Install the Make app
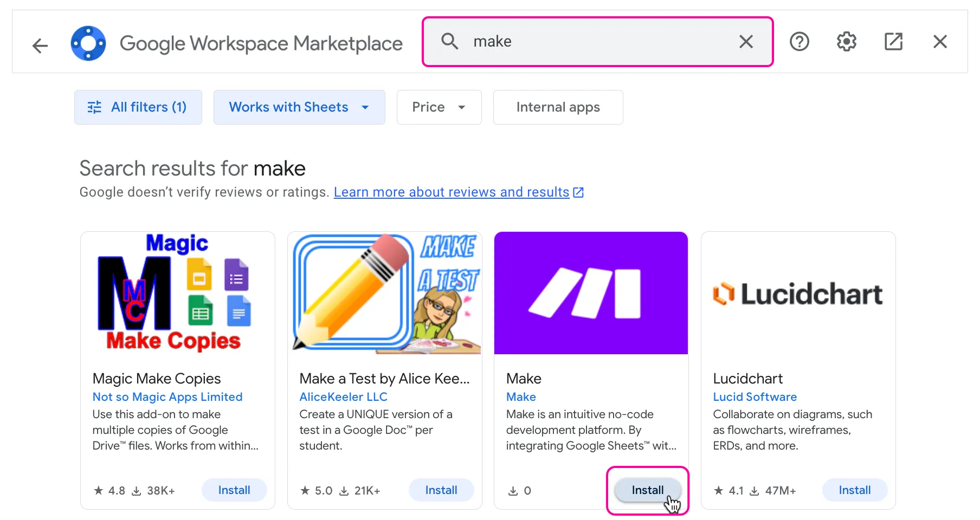The height and width of the screenshot is (520, 980). (648, 490)
